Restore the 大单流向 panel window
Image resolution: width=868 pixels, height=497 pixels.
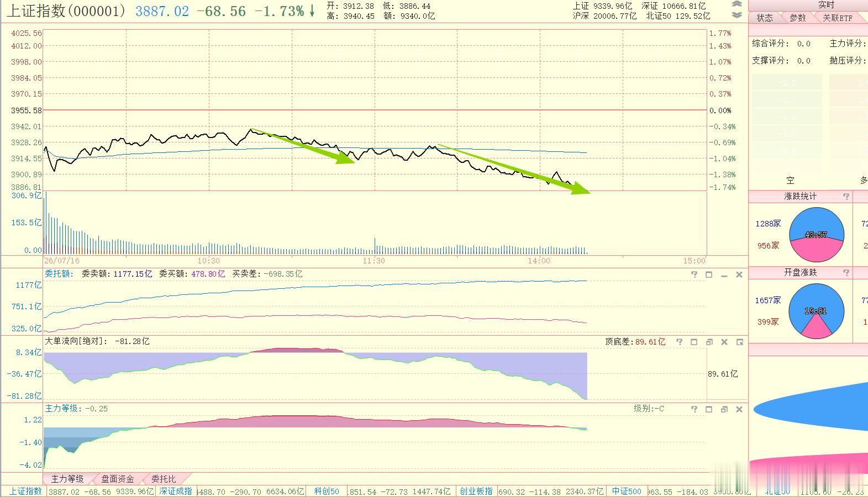pyautogui.click(x=709, y=342)
